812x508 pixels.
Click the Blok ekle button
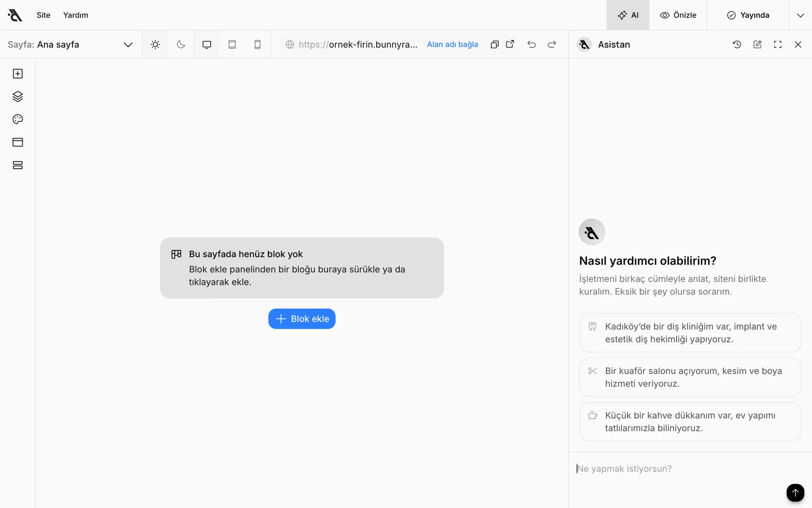(302, 319)
